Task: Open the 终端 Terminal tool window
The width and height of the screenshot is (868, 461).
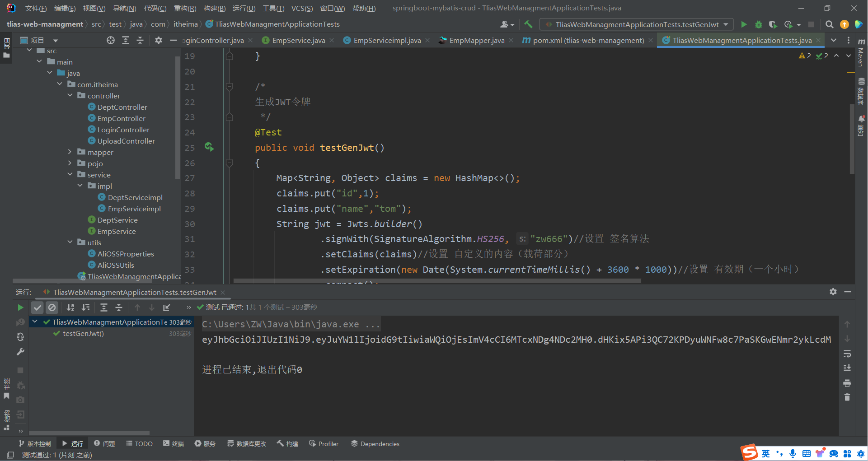Action: point(174,444)
